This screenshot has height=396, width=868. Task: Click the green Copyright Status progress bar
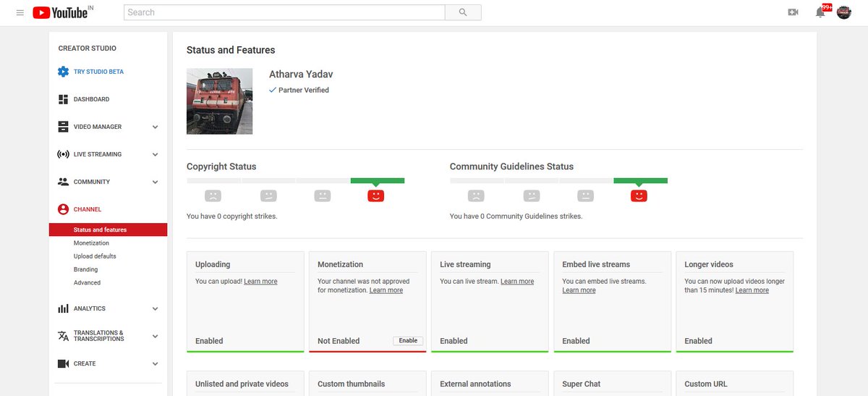pos(378,180)
